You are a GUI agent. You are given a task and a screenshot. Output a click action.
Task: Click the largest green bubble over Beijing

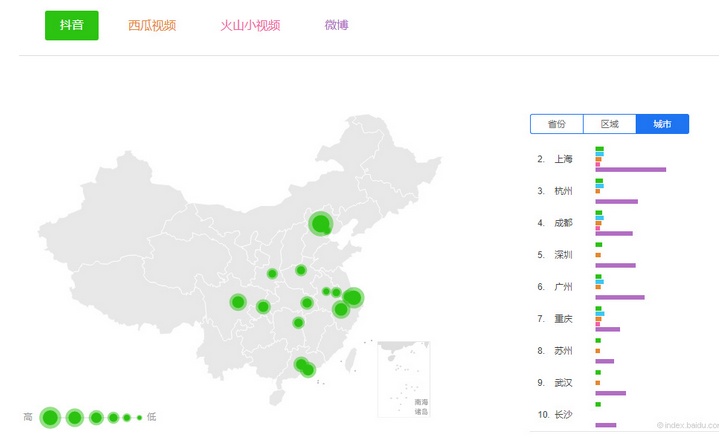pos(320,223)
